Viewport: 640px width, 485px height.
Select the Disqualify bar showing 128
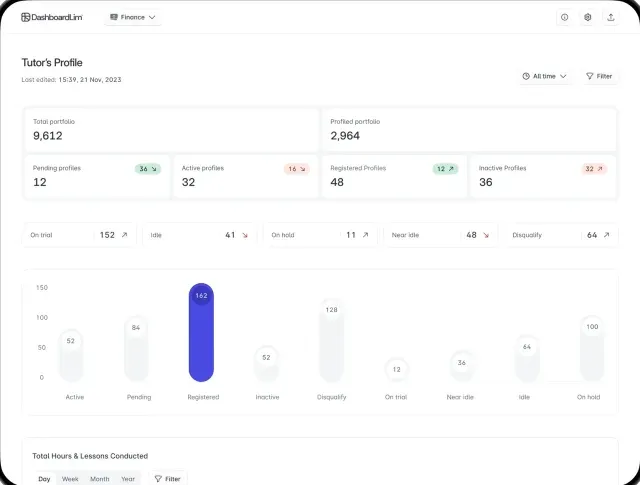coord(331,340)
